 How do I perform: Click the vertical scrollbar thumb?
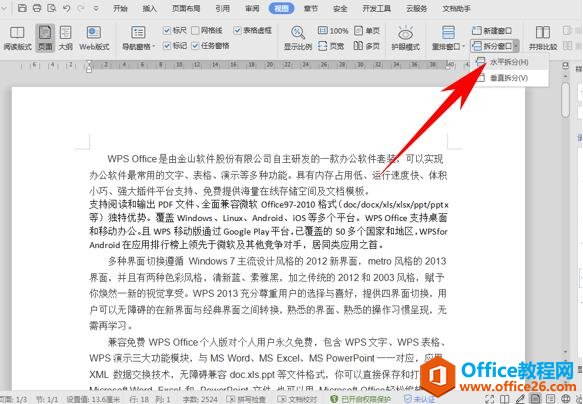[566, 100]
